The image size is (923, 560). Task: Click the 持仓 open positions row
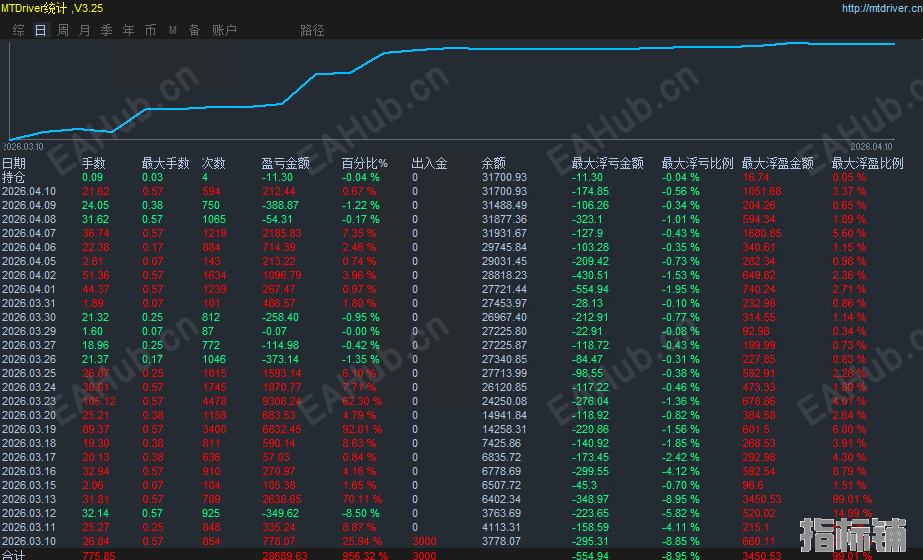14,177
